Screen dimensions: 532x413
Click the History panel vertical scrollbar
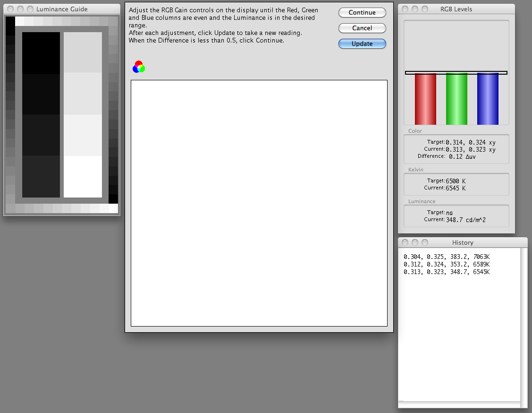tap(524, 326)
